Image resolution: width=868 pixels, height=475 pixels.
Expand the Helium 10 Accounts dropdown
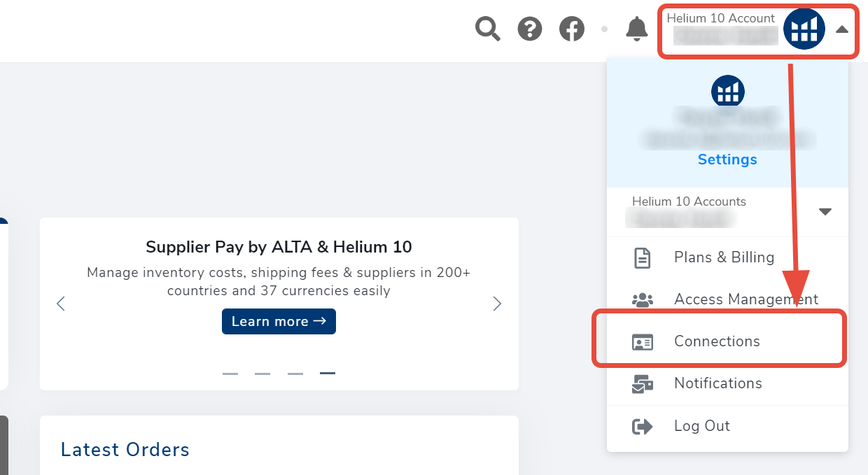825,211
